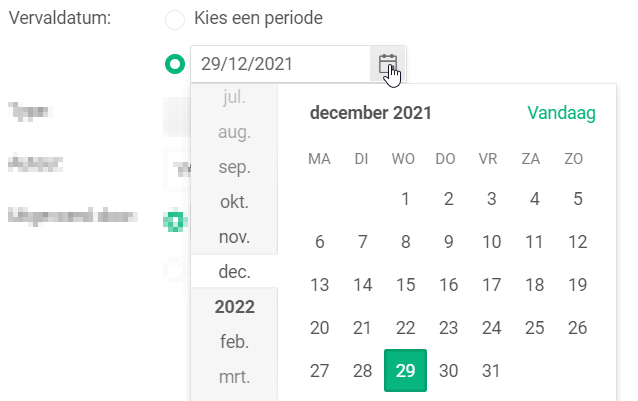Select aug. in the month list
The width and height of the screenshot is (638, 401).
click(234, 132)
